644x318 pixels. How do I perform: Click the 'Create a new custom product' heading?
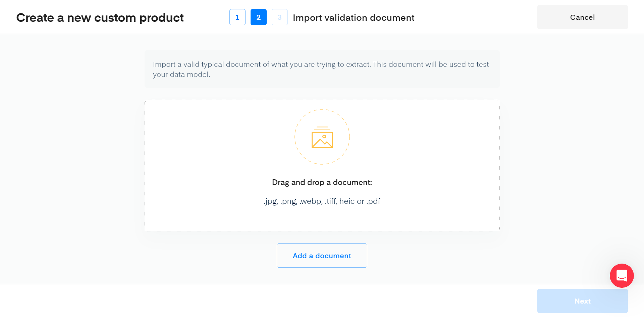(x=100, y=17)
